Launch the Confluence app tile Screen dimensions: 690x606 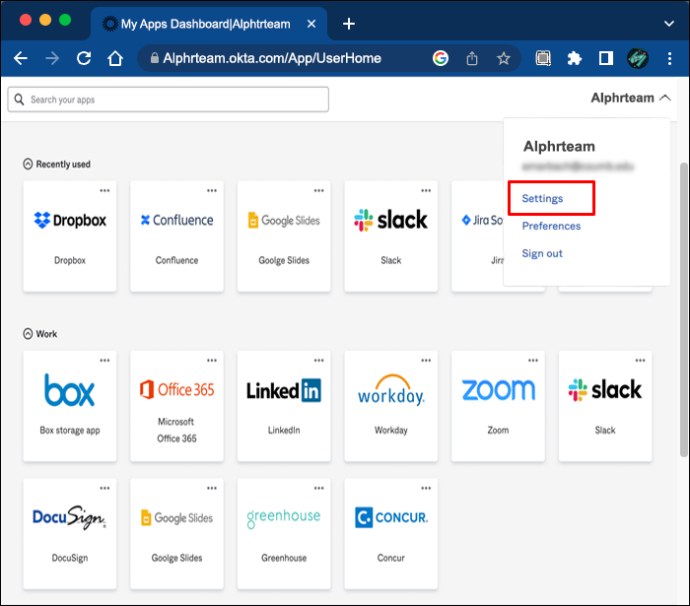[177, 236]
